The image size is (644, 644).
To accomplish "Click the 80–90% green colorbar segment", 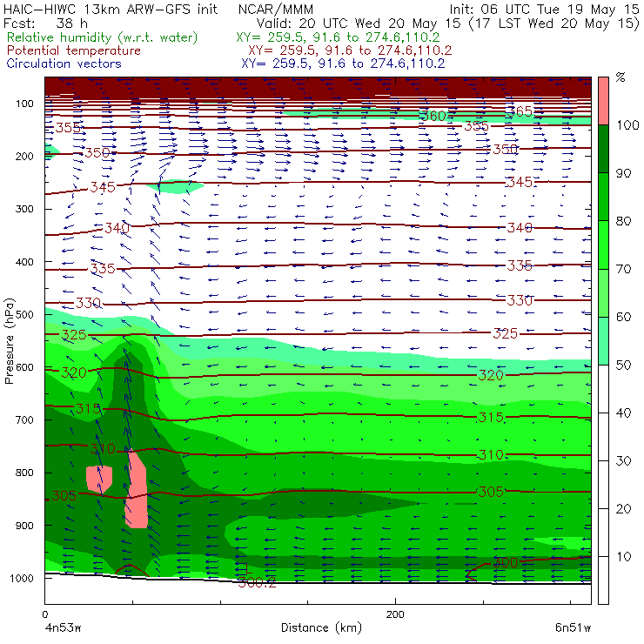I will pyautogui.click(x=603, y=197).
